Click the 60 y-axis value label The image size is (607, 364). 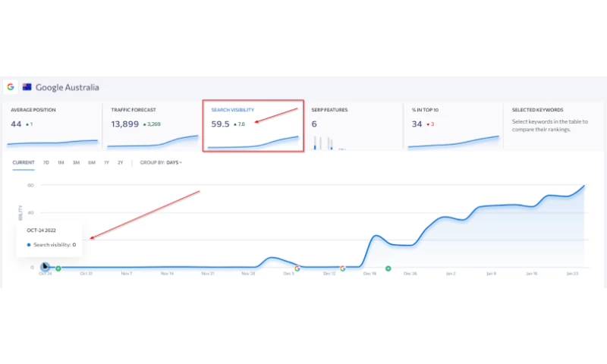pos(30,185)
